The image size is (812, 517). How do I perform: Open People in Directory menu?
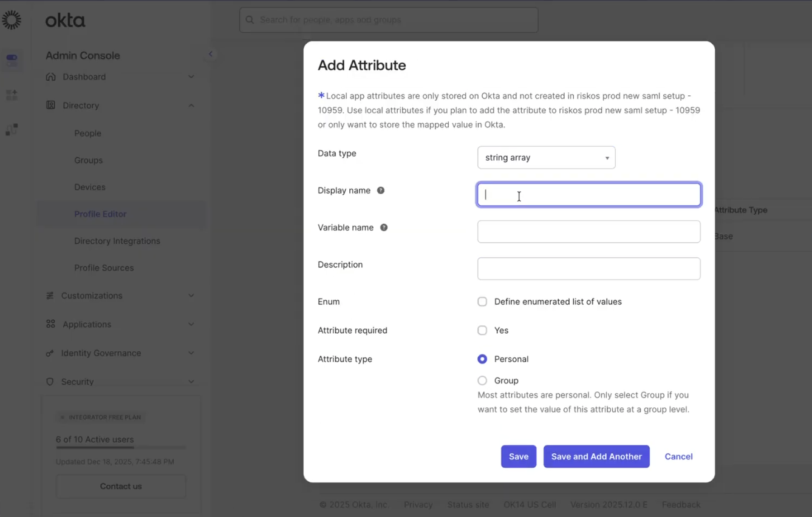coord(87,133)
